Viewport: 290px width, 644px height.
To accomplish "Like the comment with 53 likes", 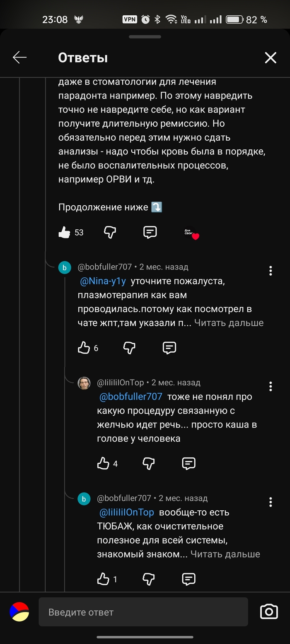I will 65,233.
